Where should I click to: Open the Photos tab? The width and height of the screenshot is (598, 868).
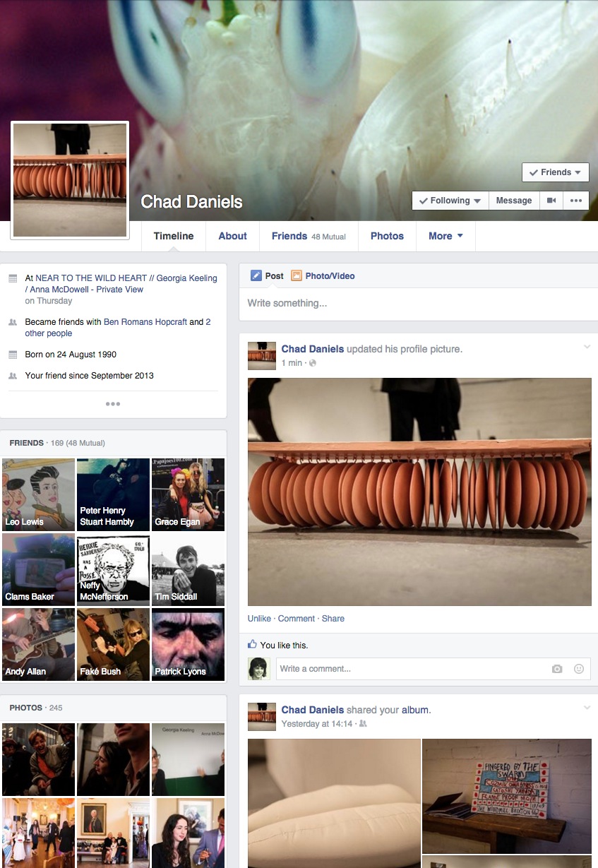tap(387, 236)
